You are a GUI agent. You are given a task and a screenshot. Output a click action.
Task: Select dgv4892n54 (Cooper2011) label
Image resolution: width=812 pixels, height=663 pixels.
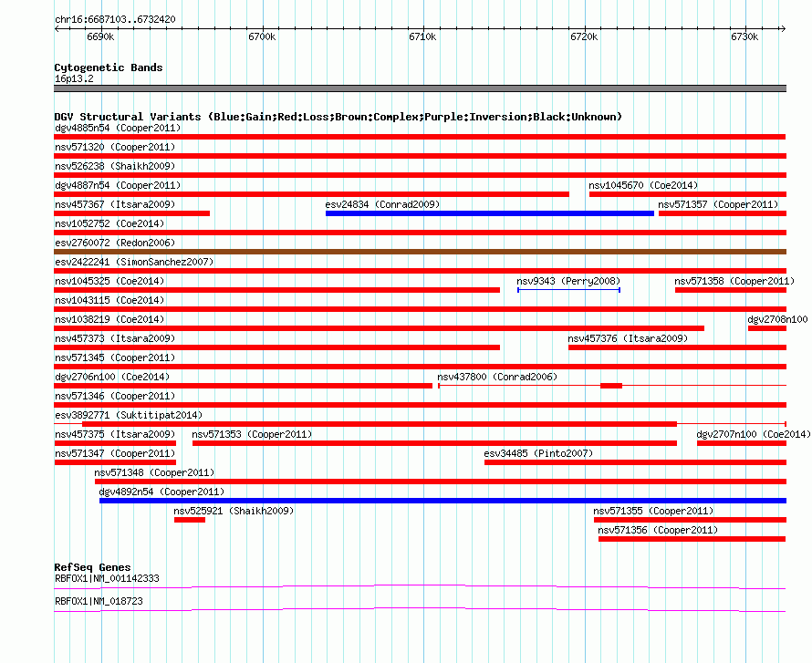[x=161, y=492]
